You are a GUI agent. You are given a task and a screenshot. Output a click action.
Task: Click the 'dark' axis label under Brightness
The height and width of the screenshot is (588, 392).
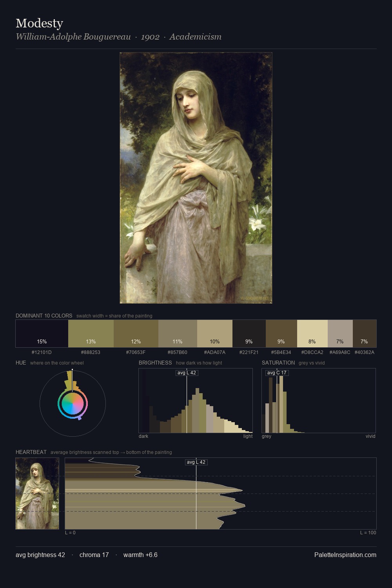point(143,436)
